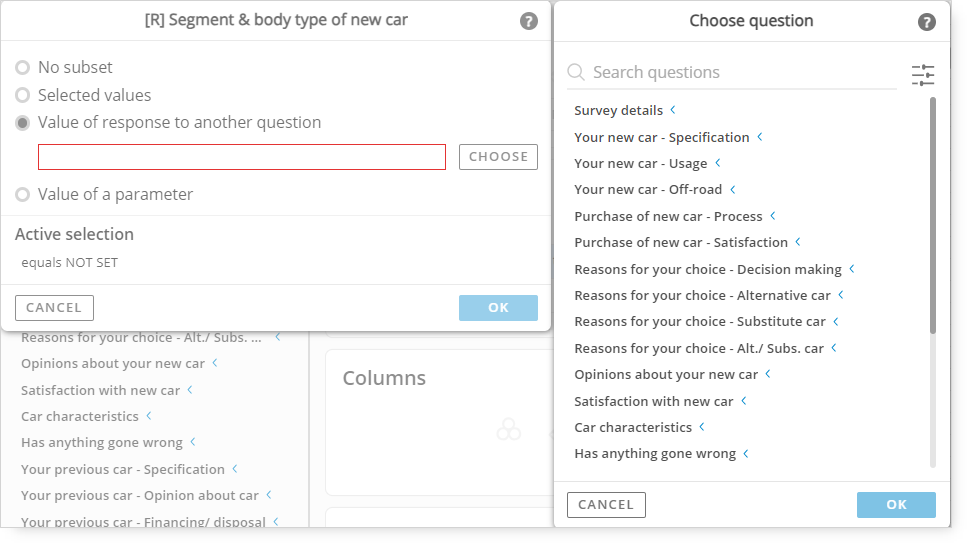
Task: Expand Reasons for your choice - Decision making
Action: pos(707,270)
